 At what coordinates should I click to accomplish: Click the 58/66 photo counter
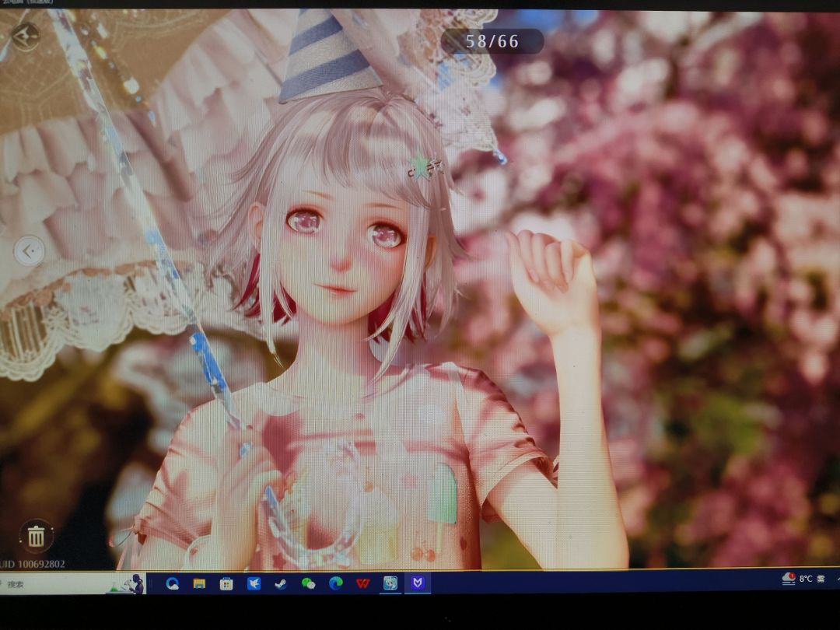tap(492, 41)
